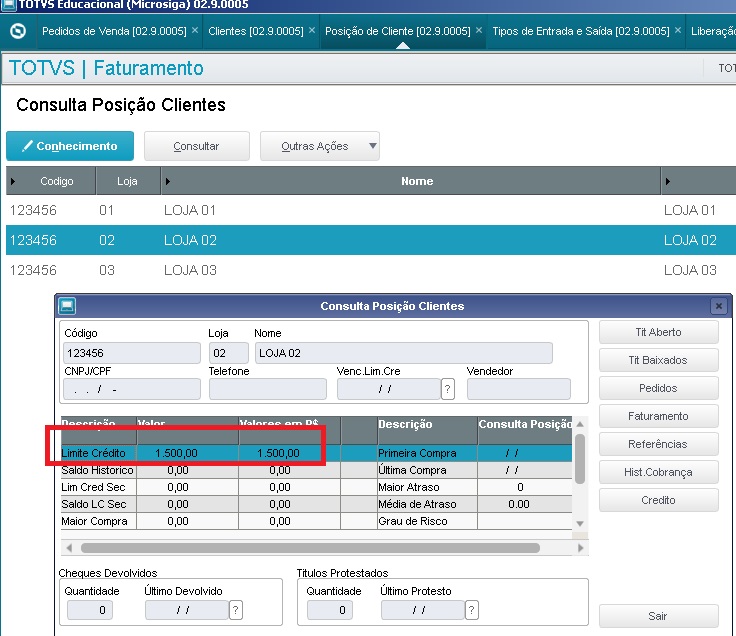Viewport: 736px width, 636px height.
Task: Click the Pedidos button
Action: point(659,388)
